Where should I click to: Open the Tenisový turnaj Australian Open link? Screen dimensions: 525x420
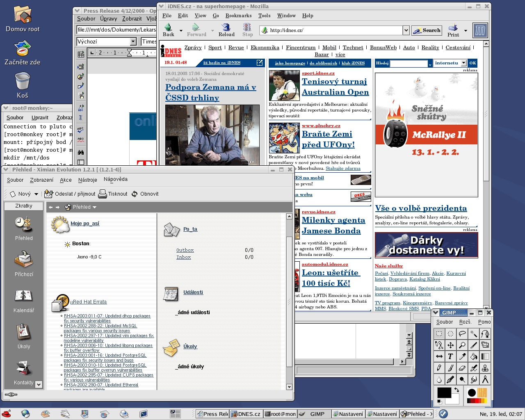point(335,87)
